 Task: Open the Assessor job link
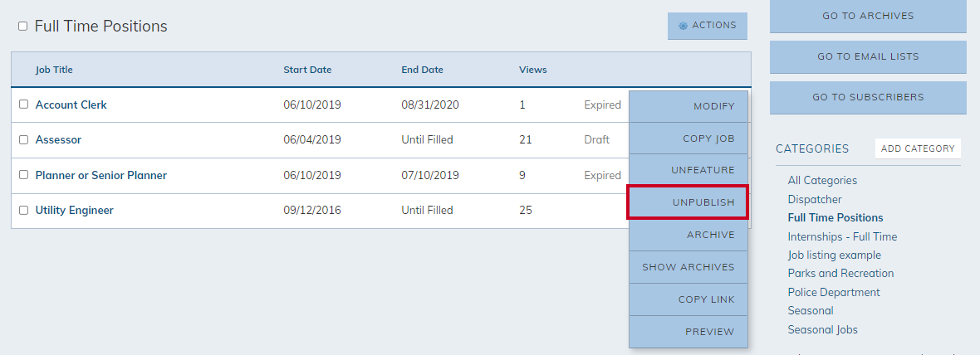coord(58,139)
